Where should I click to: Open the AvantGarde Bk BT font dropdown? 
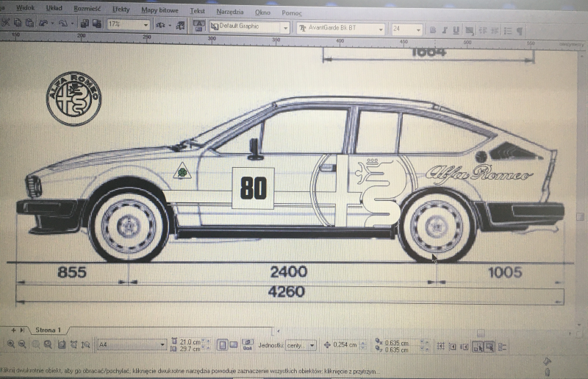pos(380,29)
